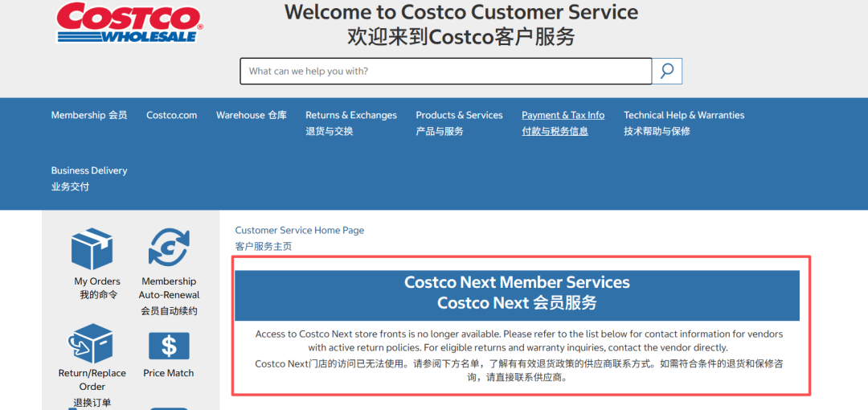Open Membership Auto-Renewal refresh icon

(x=169, y=248)
